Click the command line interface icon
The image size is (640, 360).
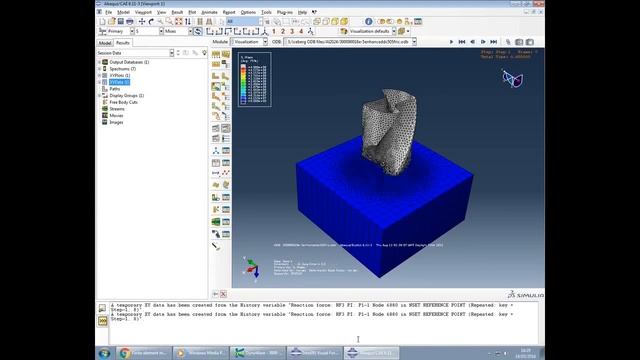(x=102, y=321)
